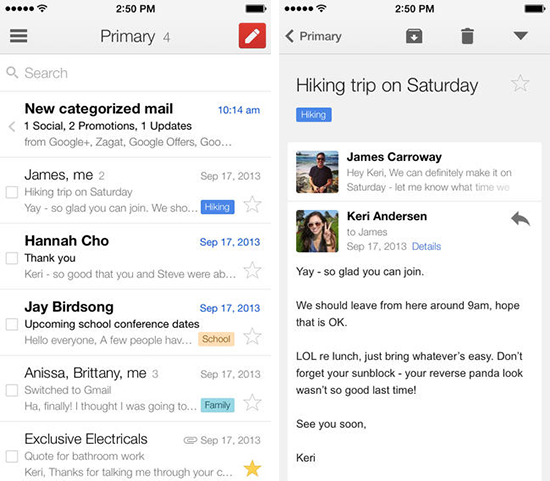Open the Details link in message header

point(426,246)
